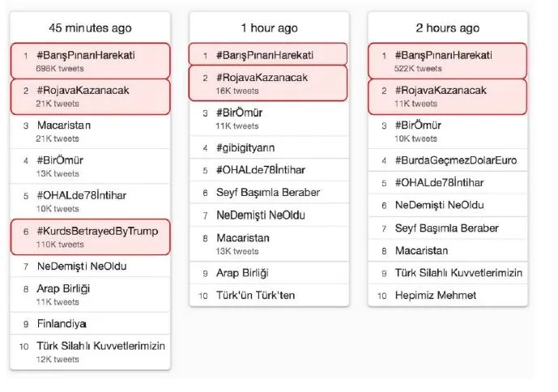Viewport: 558px width, 392px height.
Task: Open #BarışPınarıHarekati trend from 45 minutes ago
Action: (91, 61)
